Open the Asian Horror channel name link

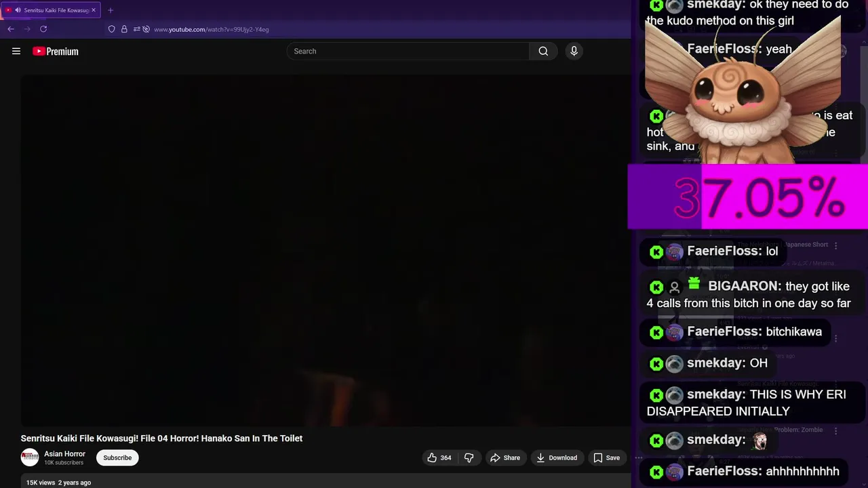point(64,454)
